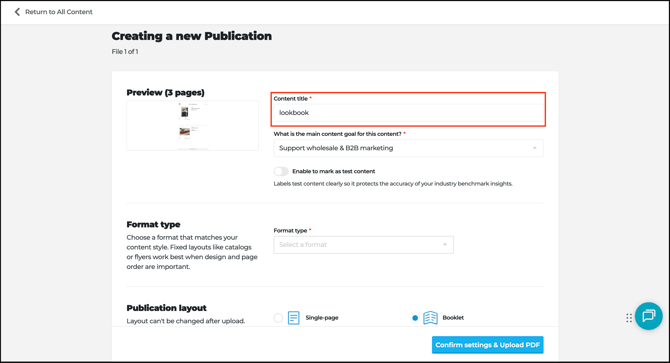Select the Booklet radio button
The height and width of the screenshot is (363, 670).
(414, 318)
